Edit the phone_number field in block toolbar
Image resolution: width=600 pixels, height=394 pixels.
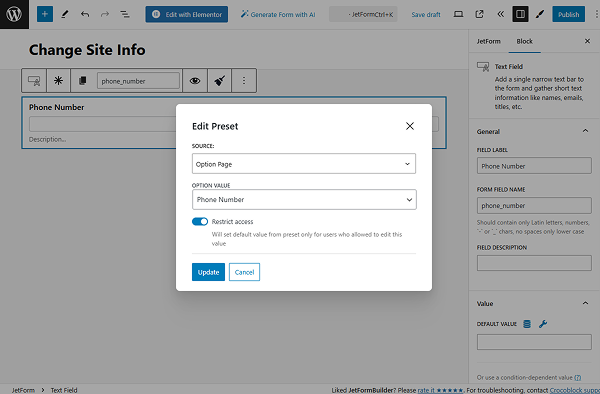tap(138, 81)
